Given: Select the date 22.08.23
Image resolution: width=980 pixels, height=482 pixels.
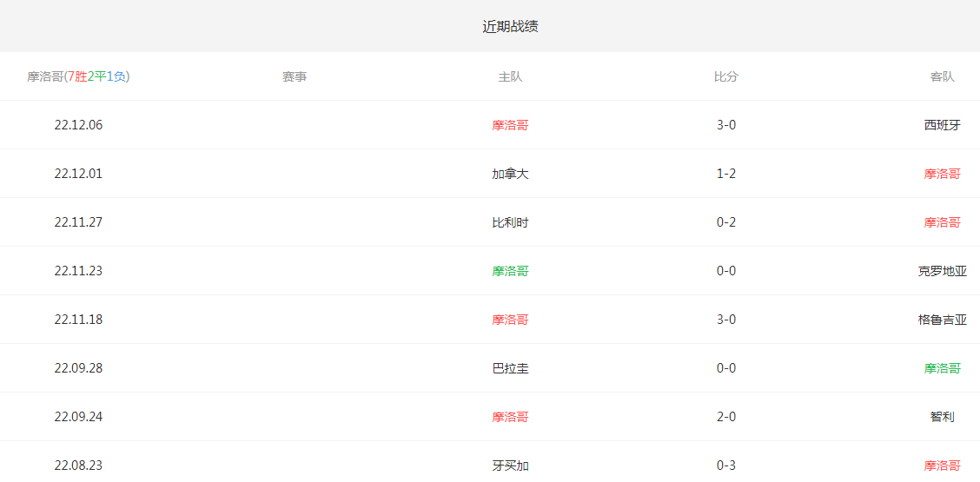Looking at the screenshot, I should pyautogui.click(x=78, y=465).
